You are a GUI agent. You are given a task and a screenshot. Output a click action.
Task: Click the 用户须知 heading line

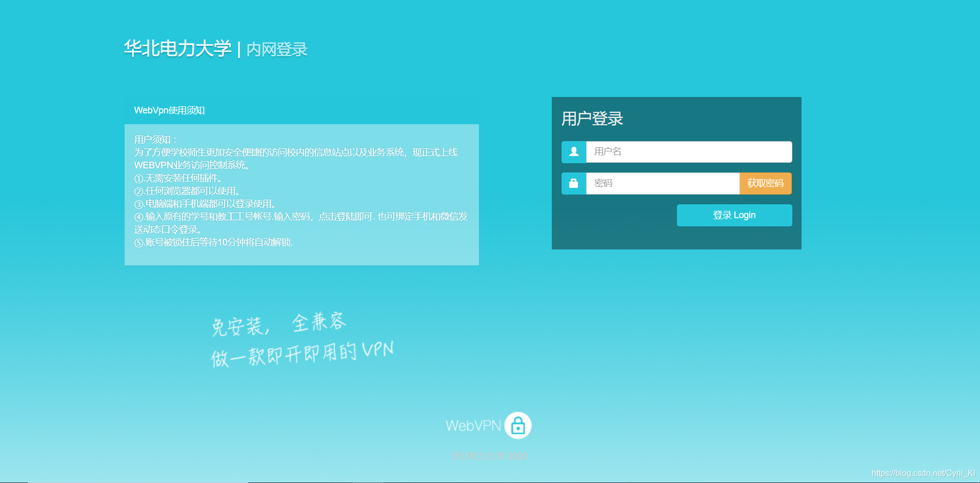(155, 140)
